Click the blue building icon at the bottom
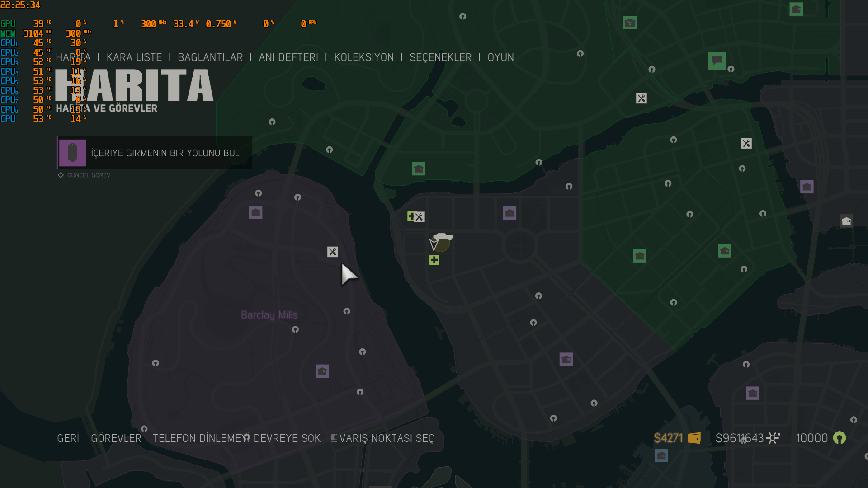Image resolution: width=868 pixels, height=488 pixels. (661, 455)
